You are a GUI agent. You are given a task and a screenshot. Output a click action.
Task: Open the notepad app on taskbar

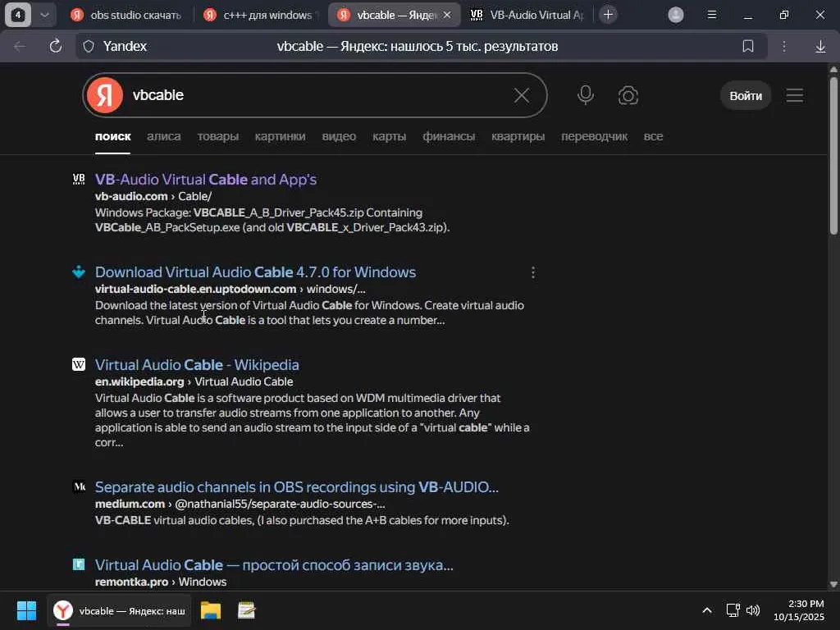[246, 610]
